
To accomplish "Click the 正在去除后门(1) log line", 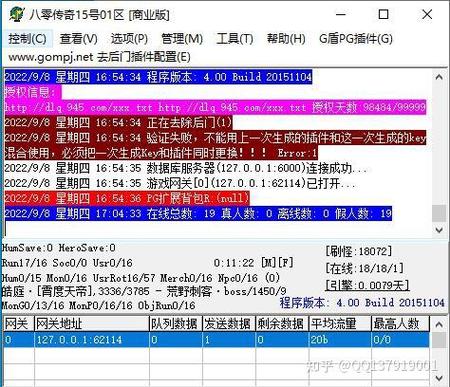I will [x=118, y=122].
